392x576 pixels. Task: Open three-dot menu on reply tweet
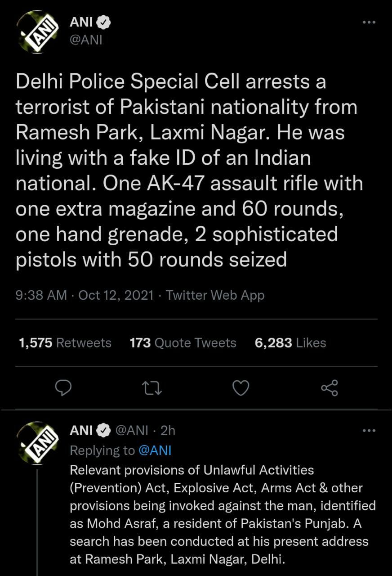click(369, 431)
